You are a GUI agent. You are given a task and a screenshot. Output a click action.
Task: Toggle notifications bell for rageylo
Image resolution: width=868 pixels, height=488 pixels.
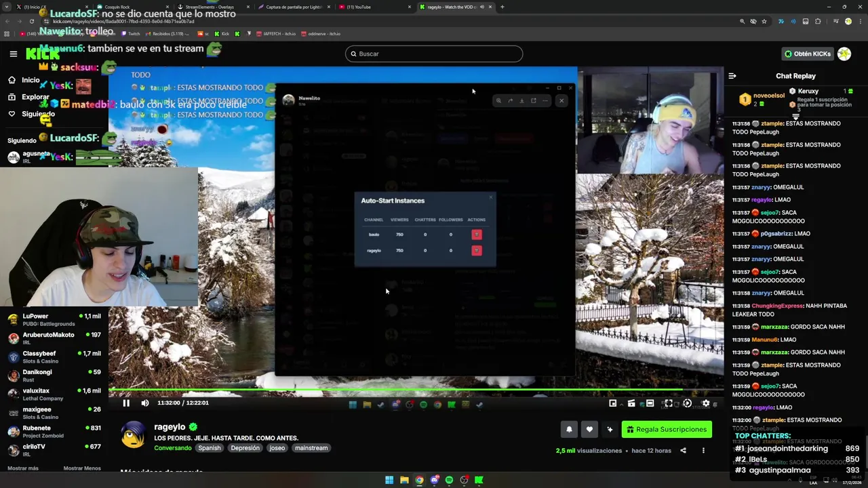(x=569, y=429)
